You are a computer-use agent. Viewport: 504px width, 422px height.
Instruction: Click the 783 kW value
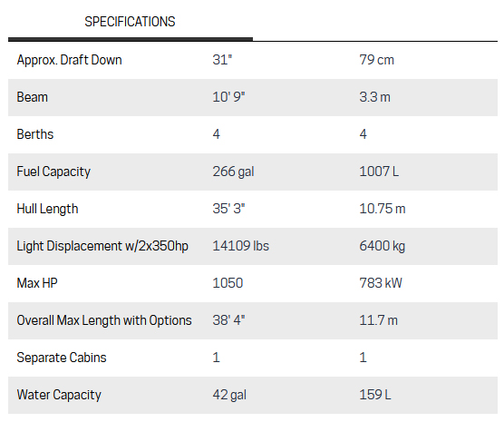click(x=381, y=283)
